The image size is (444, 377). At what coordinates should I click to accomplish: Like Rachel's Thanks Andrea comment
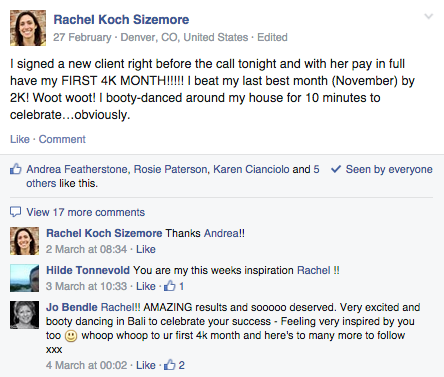[146, 249]
